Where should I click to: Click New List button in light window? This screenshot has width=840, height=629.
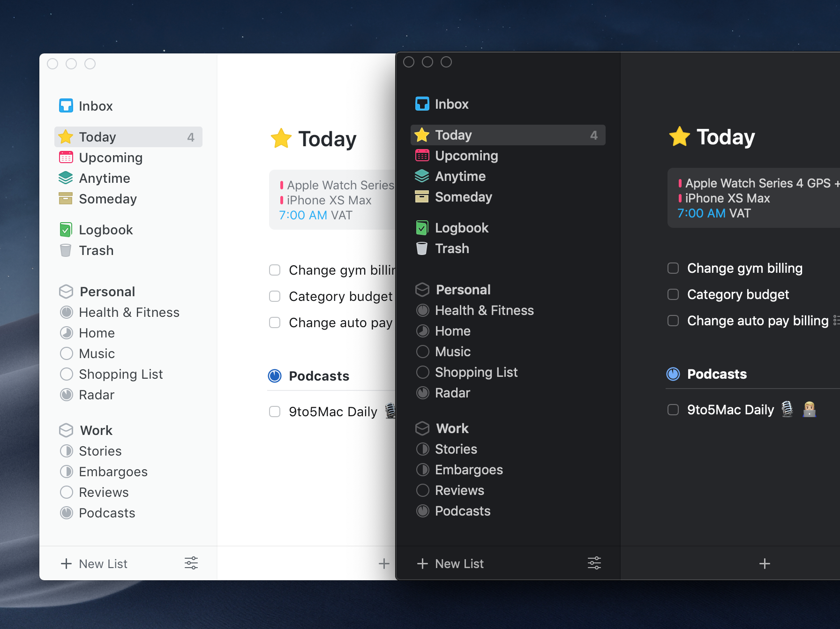pos(95,563)
